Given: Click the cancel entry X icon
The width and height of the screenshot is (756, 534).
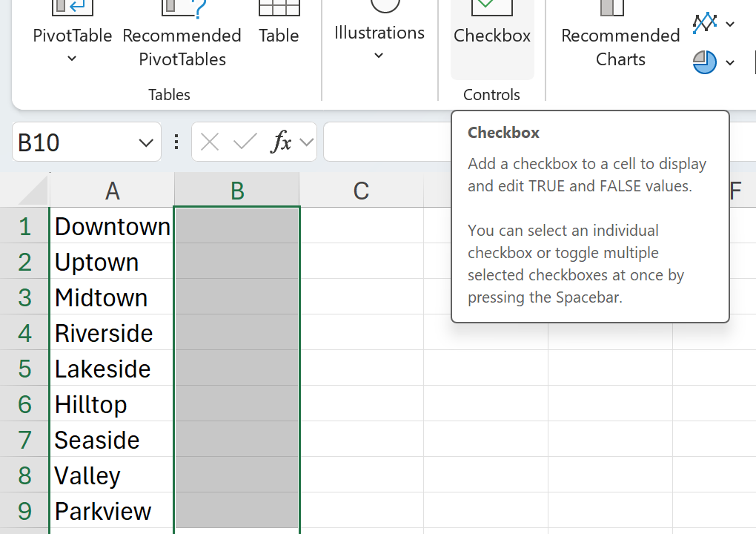Looking at the screenshot, I should [x=210, y=142].
